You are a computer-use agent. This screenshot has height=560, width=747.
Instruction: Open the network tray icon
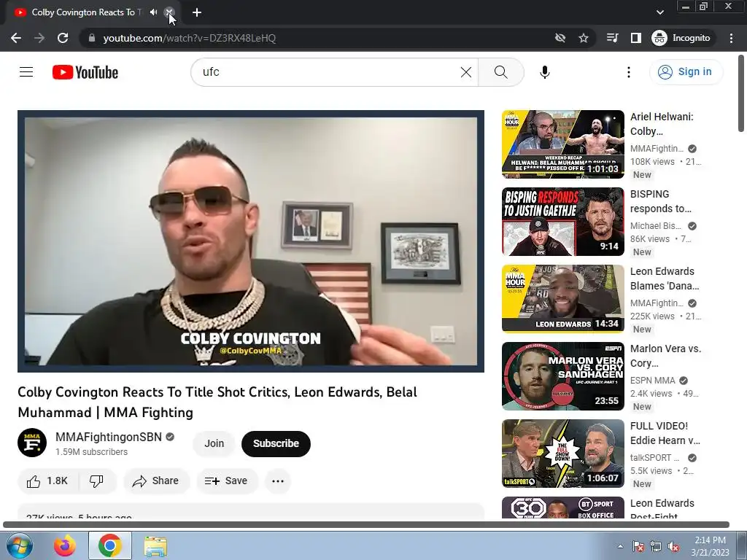(656, 547)
